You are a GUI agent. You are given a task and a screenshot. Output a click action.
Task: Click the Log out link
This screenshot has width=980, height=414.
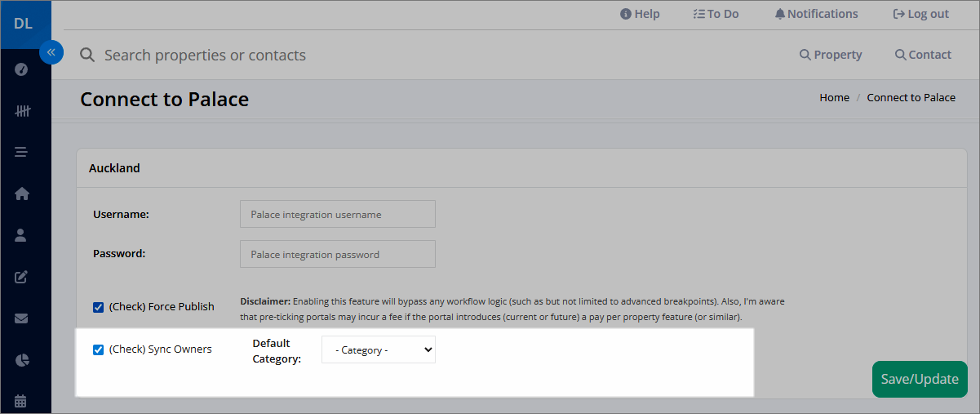pyautogui.click(x=921, y=14)
